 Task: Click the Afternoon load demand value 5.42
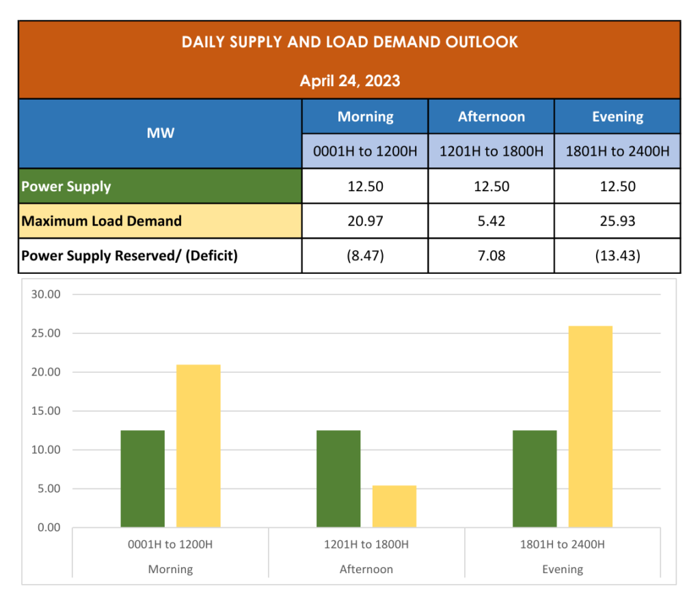point(491,221)
